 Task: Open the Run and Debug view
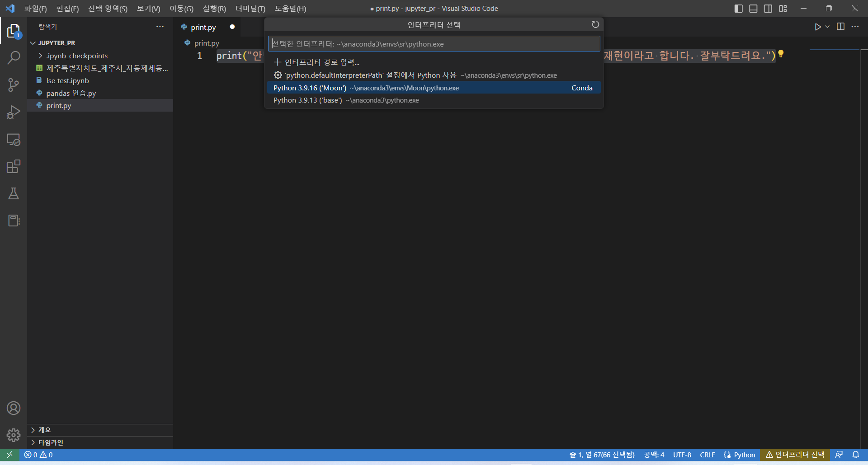pyautogui.click(x=14, y=112)
